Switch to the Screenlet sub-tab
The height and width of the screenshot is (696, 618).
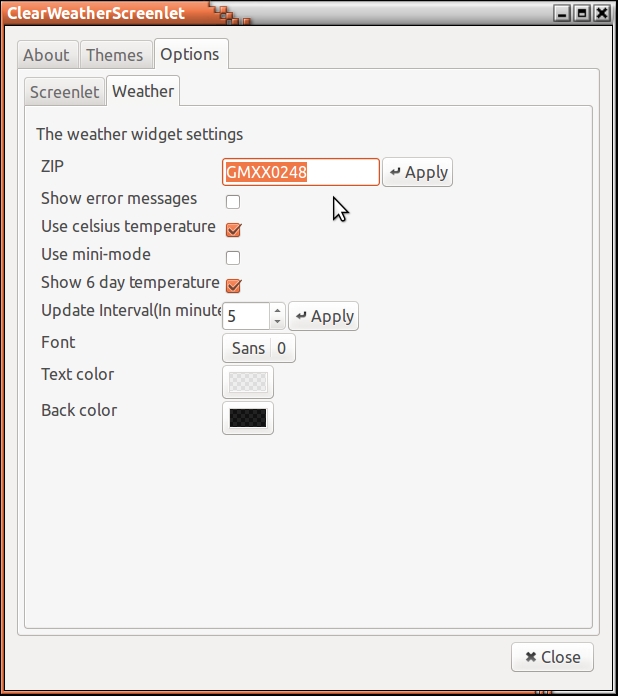click(x=64, y=92)
